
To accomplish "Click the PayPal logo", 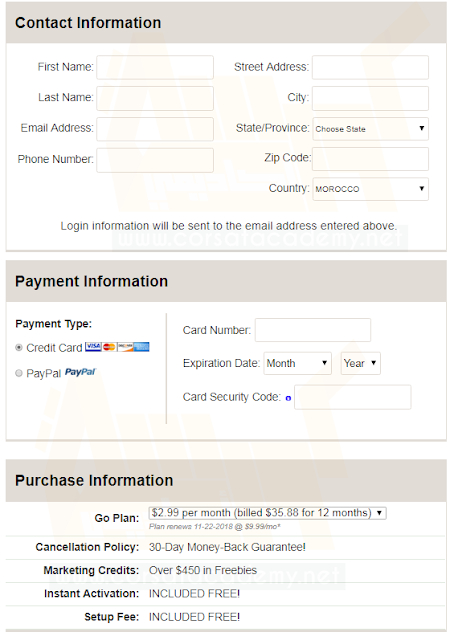I will coord(80,372).
